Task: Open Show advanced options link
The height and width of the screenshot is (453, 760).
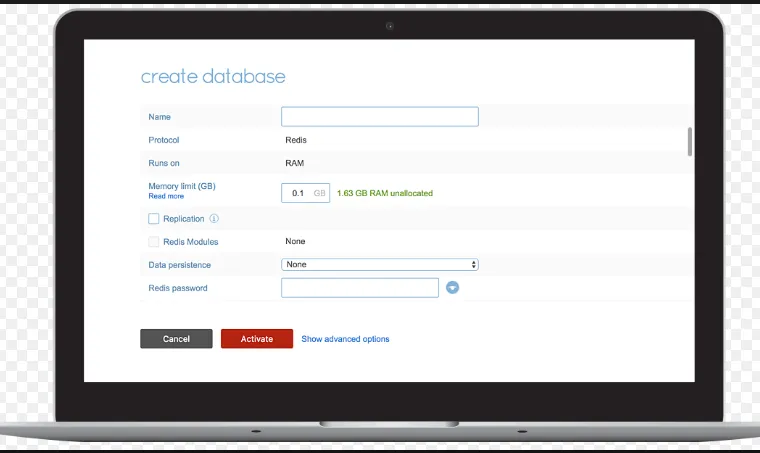Action: 345,339
